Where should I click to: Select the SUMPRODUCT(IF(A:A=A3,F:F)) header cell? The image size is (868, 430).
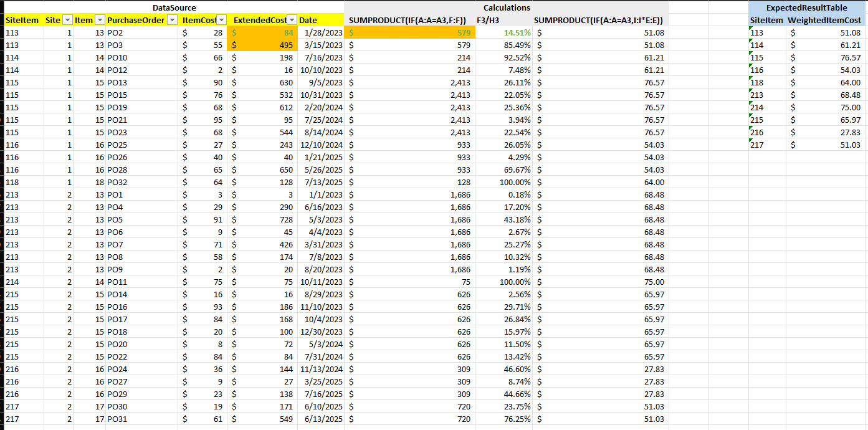click(x=409, y=20)
